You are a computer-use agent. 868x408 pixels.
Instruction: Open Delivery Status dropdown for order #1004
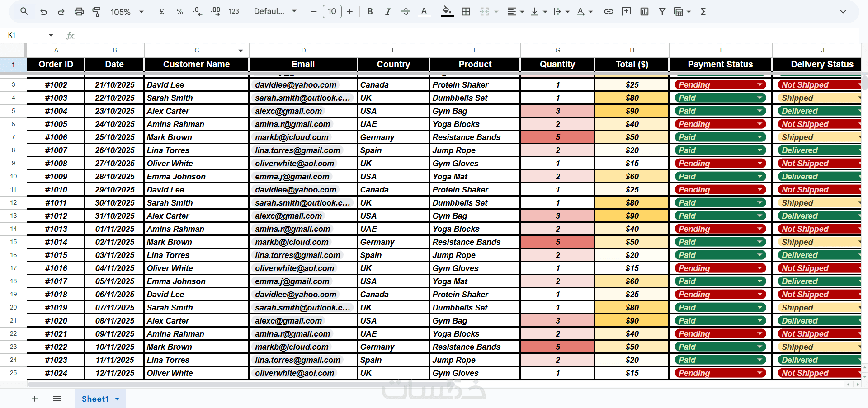tap(859, 111)
